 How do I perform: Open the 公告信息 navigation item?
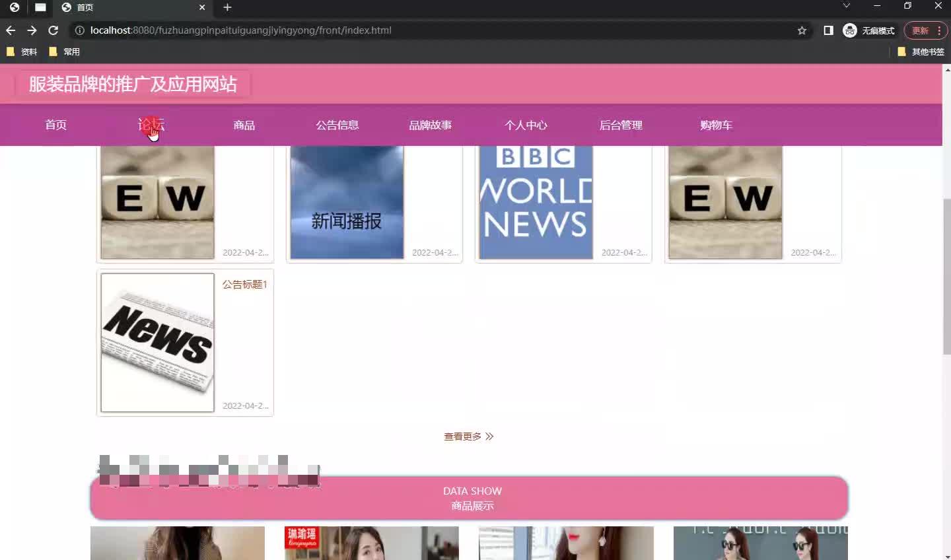click(337, 125)
